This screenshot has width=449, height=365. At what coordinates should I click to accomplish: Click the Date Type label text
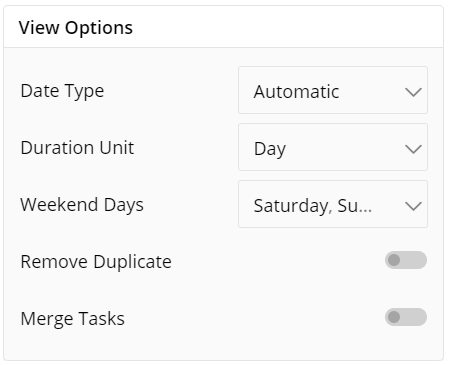tap(62, 91)
